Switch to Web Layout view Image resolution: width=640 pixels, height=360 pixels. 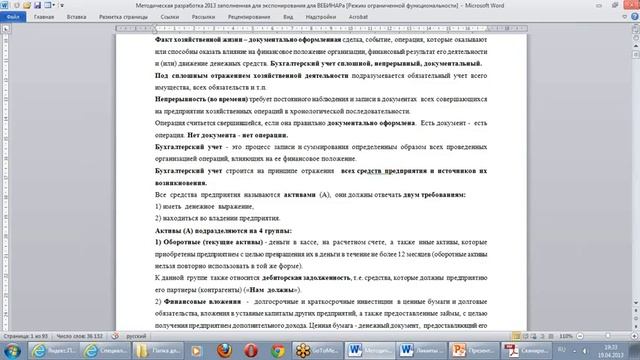533,336
